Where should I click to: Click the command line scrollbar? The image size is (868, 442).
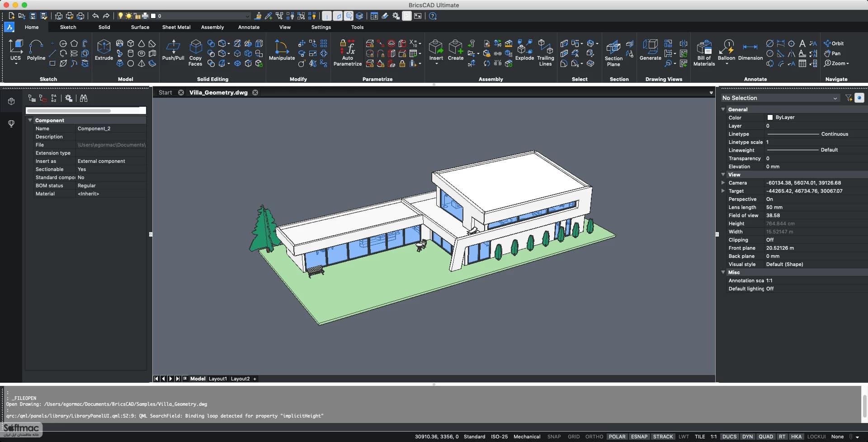click(x=864, y=405)
